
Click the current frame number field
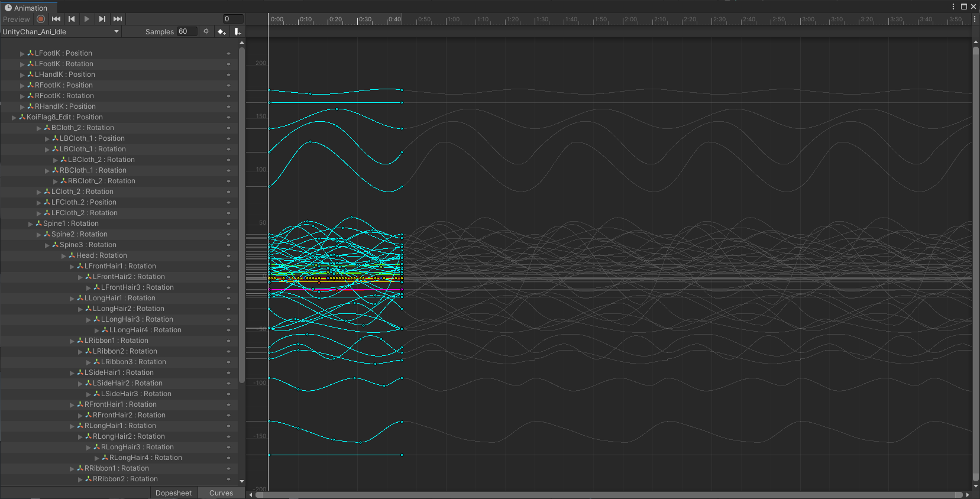tap(233, 19)
